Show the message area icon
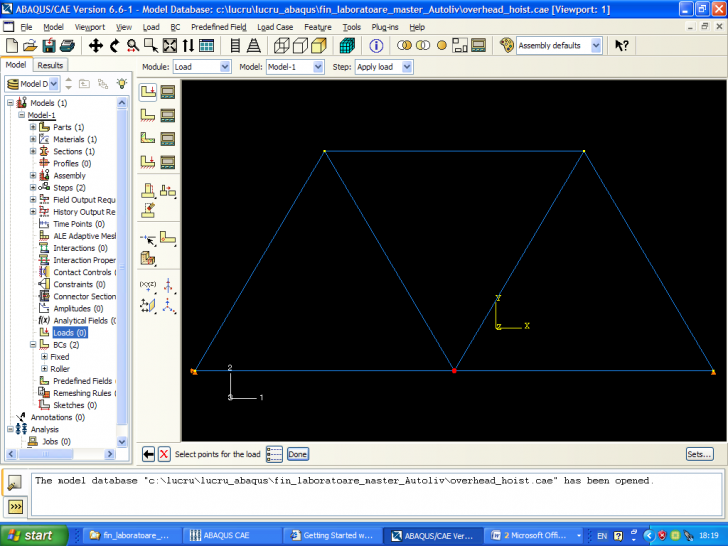Screen dimensions: 728x546 pos(15,483)
